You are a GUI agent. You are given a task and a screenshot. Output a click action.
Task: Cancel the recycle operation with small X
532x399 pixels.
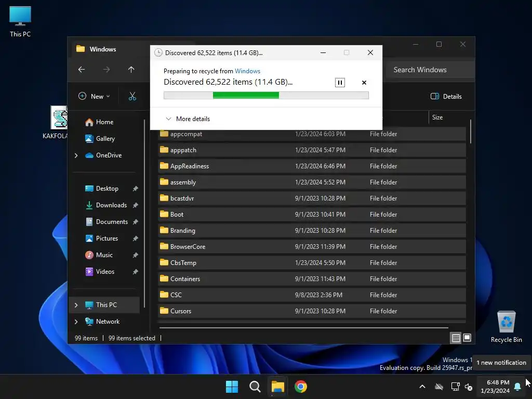coord(364,83)
